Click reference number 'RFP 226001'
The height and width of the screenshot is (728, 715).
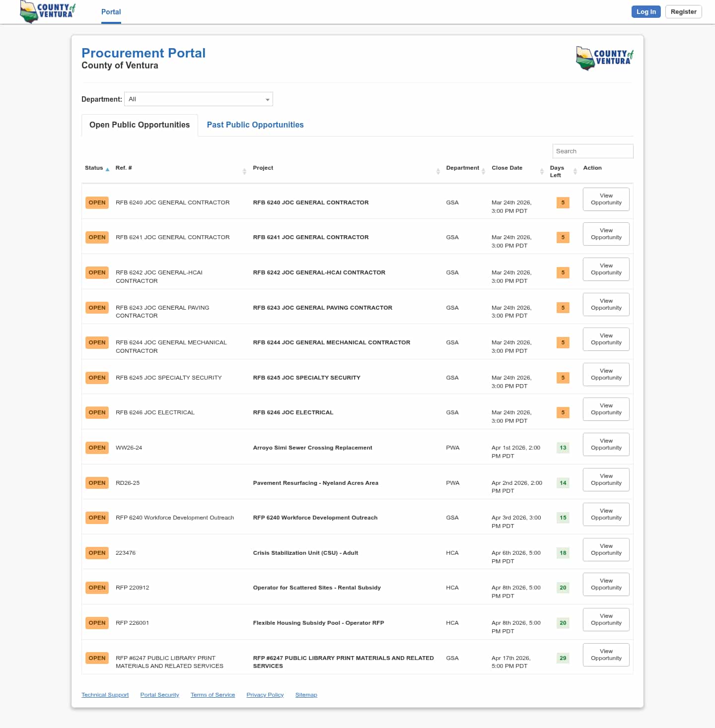pyautogui.click(x=133, y=623)
